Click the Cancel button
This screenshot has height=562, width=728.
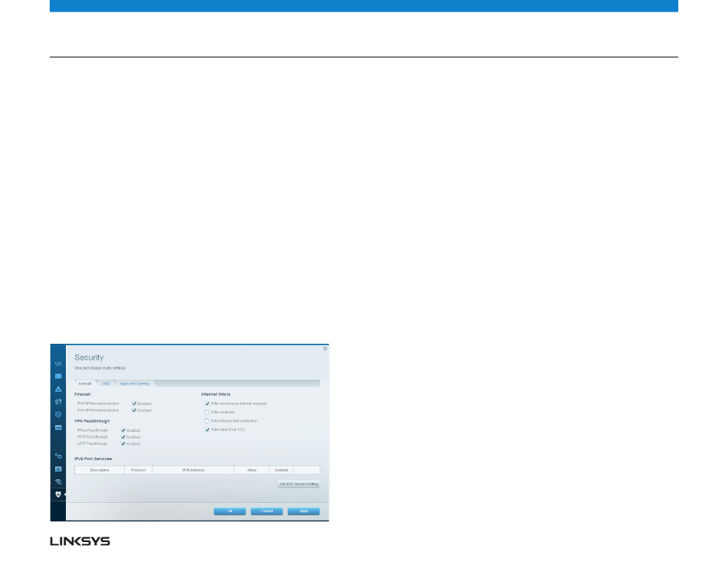point(267,511)
